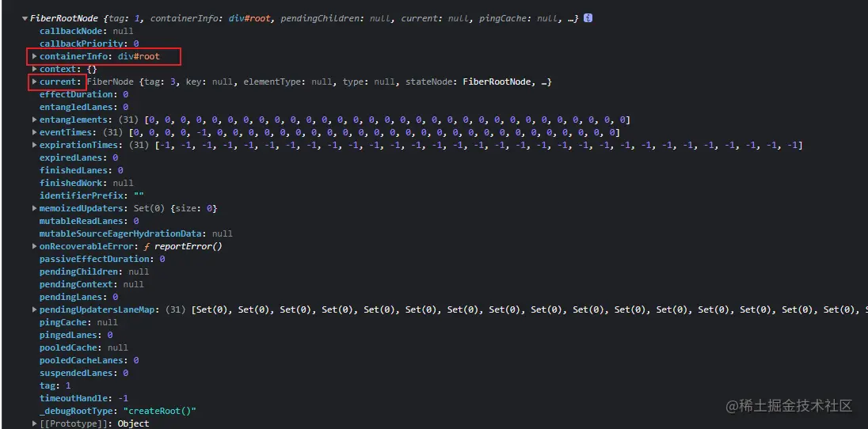Screen dimensions: 868x429
Task: Select the mutableSourceEagerHydrationData row
Action: point(135,233)
